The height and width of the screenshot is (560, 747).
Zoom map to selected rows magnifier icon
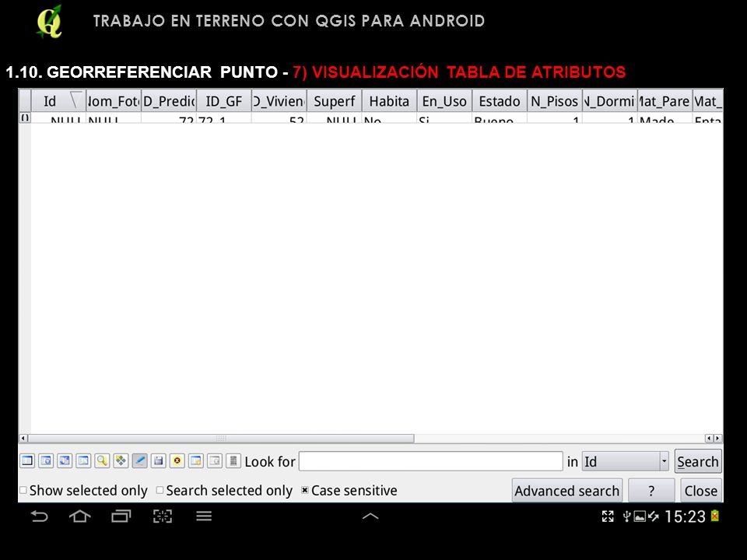tap(102, 461)
